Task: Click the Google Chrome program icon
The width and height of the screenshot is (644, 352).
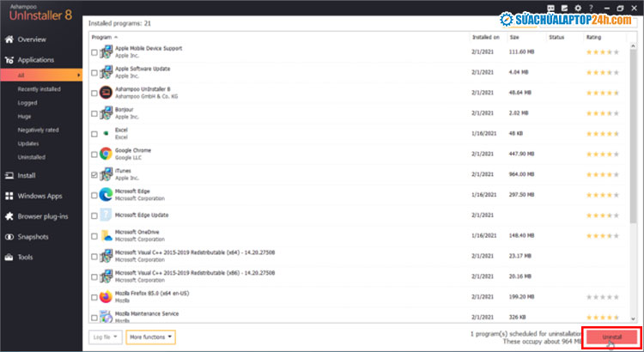Action: point(106,154)
